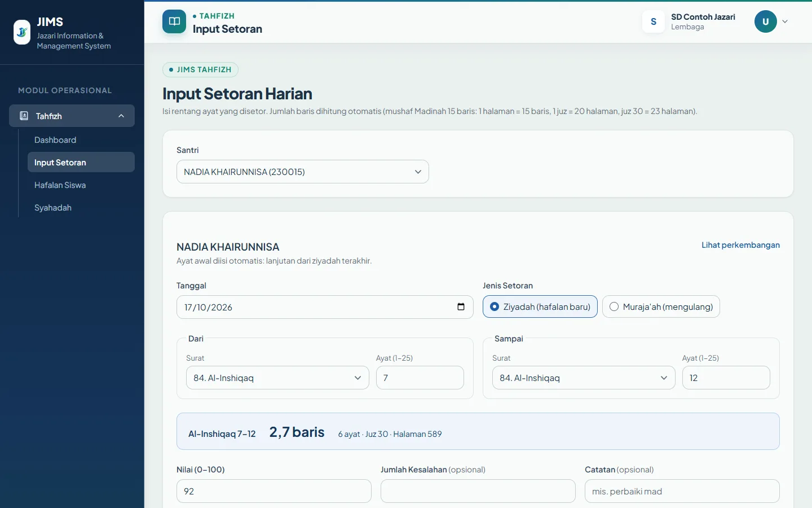Click the Sampai Ayat field
812x508 pixels.
point(726,378)
